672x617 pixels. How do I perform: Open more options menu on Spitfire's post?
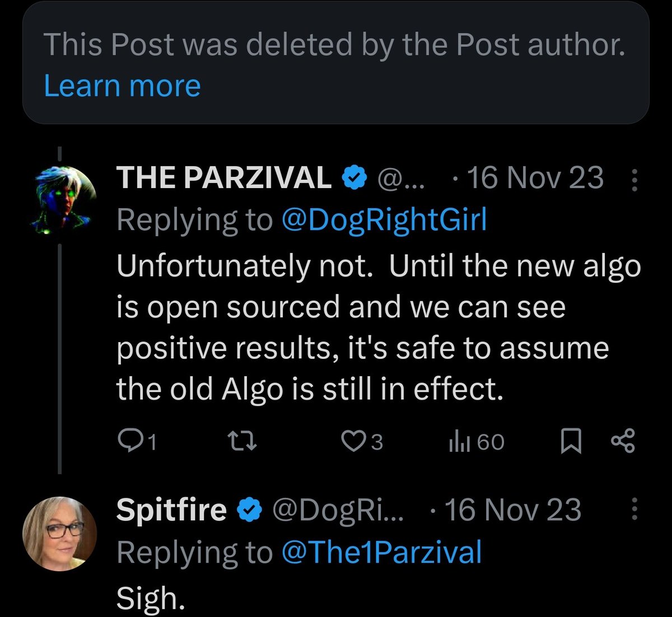(634, 510)
